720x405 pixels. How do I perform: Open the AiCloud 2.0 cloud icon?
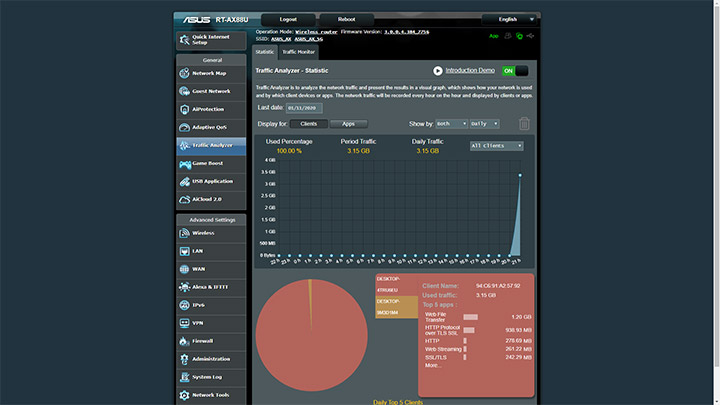click(185, 199)
